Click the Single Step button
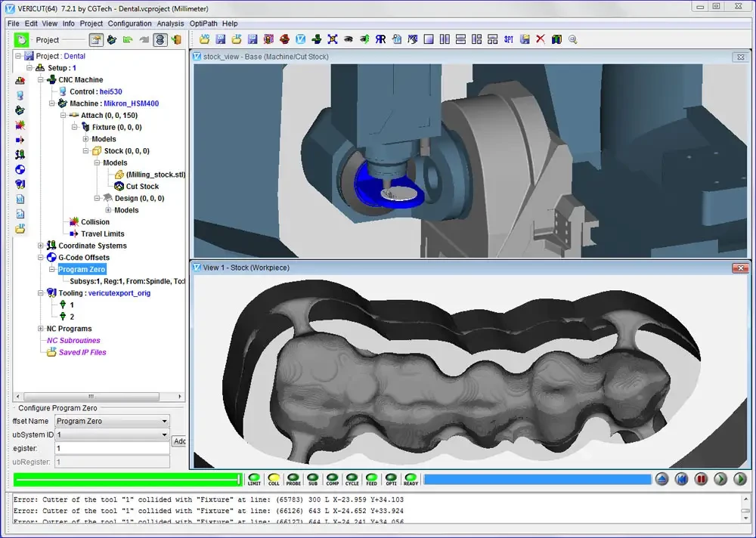Screen dimensions: 756x538 click(720, 479)
